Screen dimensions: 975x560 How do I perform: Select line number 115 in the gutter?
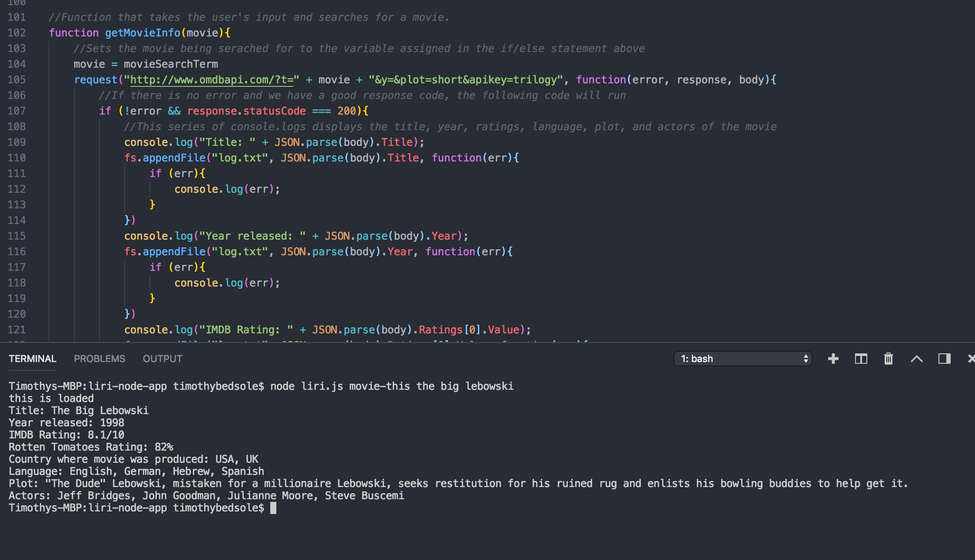click(17, 236)
